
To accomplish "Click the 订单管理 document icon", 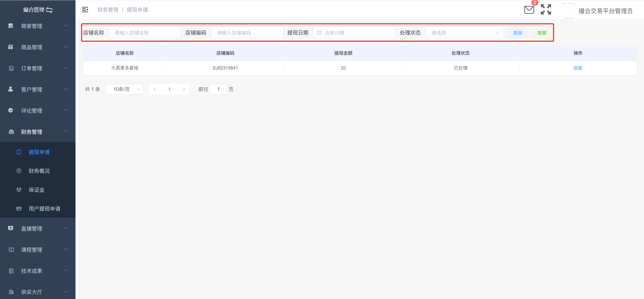I will tap(11, 68).
